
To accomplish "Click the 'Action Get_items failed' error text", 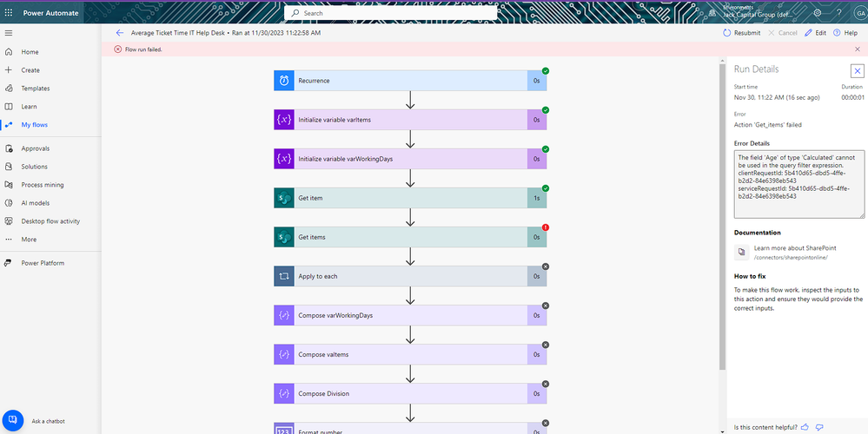I will 768,125.
